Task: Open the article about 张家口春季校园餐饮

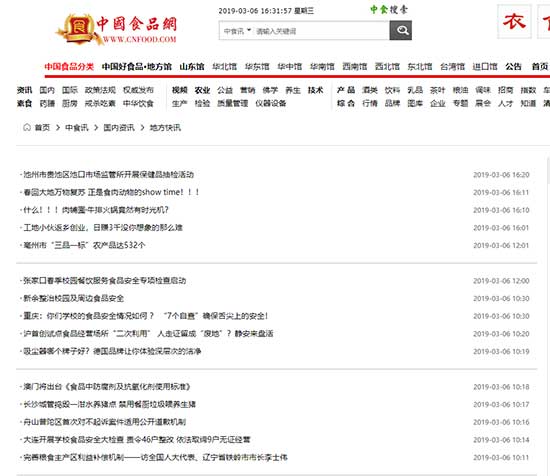Action: 105,281
